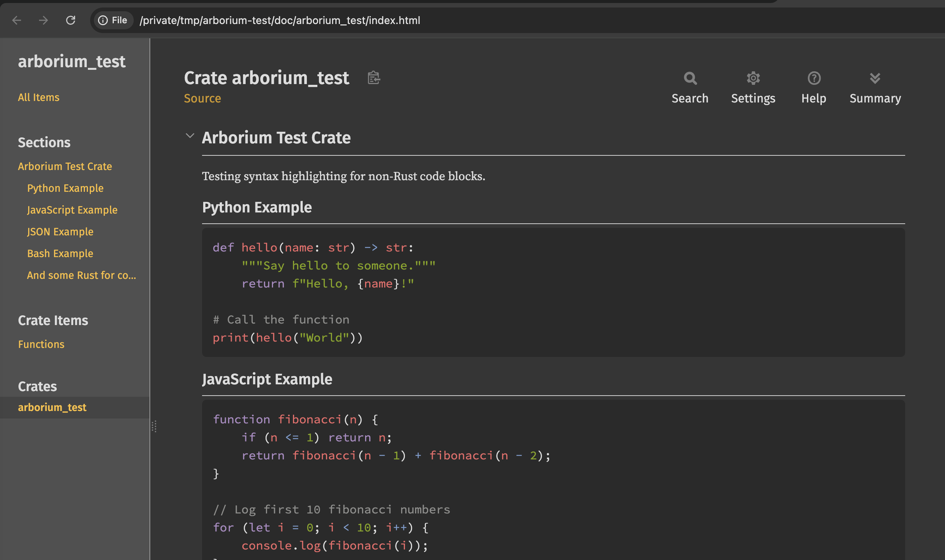The height and width of the screenshot is (560, 945).
Task: Click the browser reload icon
Action: [71, 20]
